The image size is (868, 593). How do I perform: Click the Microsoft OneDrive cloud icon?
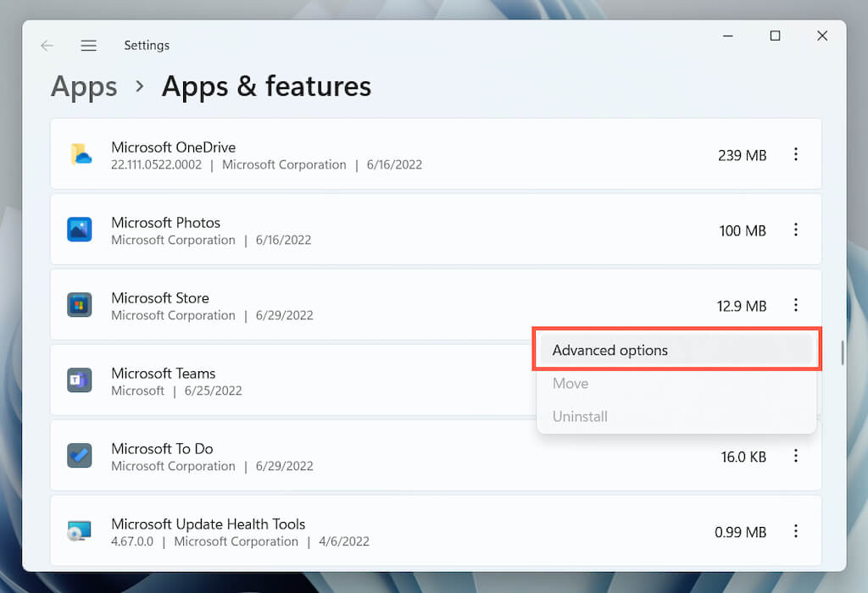(80, 154)
